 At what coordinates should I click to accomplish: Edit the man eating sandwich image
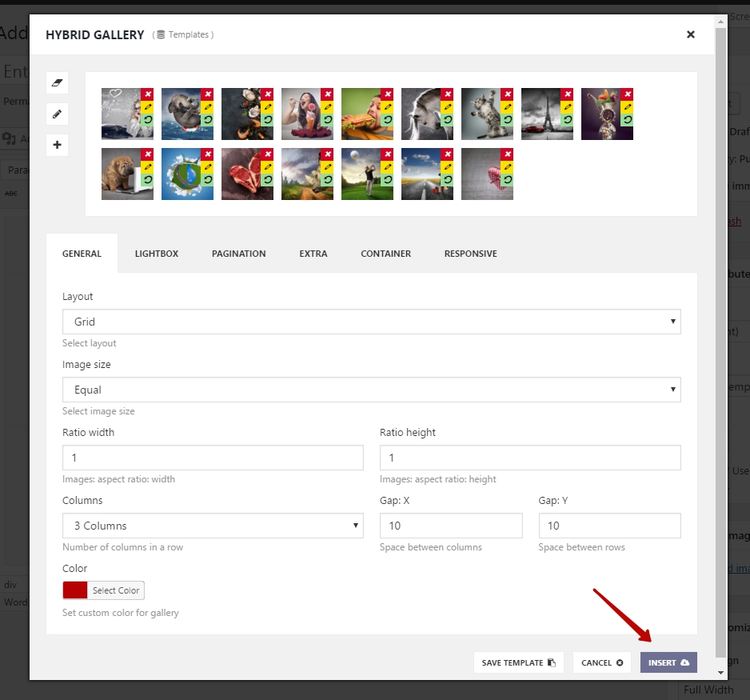(x=388, y=107)
